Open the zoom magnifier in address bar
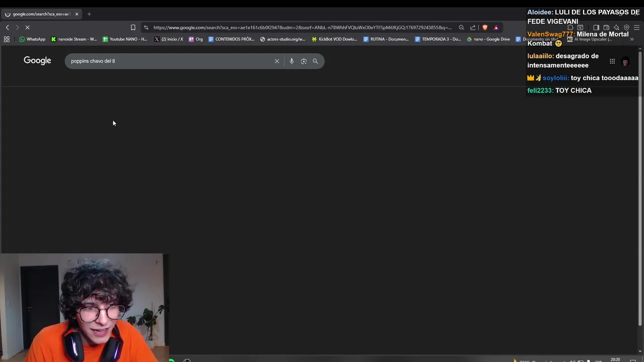Viewport: 644px width, 362px height. [461, 28]
